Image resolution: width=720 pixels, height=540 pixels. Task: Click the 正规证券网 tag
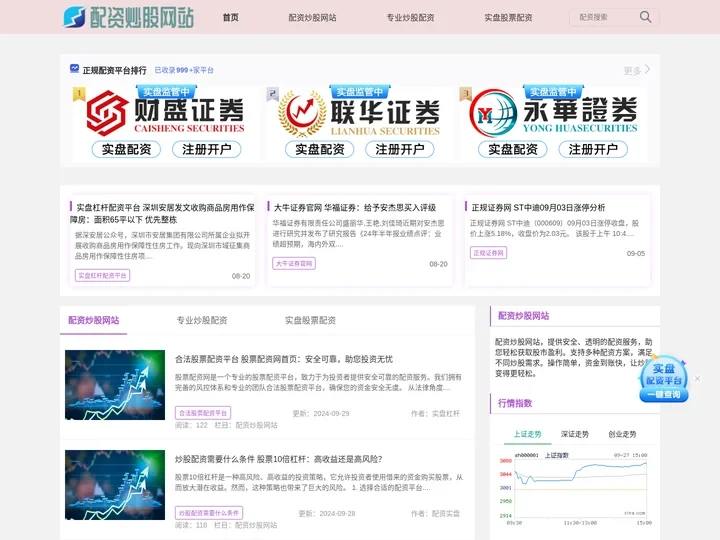[488, 253]
